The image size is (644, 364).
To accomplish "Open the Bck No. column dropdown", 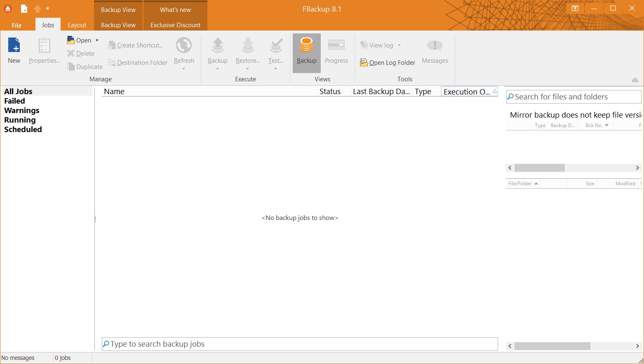I will [x=606, y=125].
